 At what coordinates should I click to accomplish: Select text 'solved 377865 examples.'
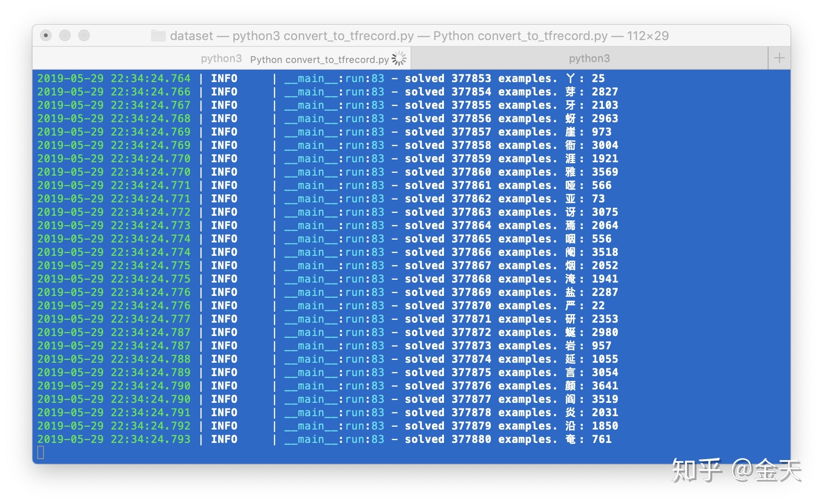pos(481,239)
